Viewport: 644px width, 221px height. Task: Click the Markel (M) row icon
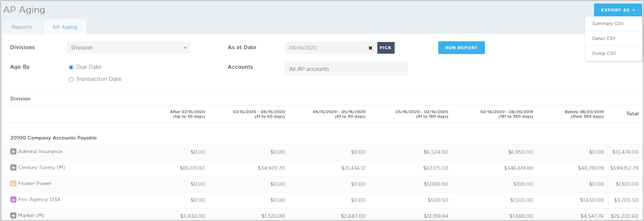point(13,216)
